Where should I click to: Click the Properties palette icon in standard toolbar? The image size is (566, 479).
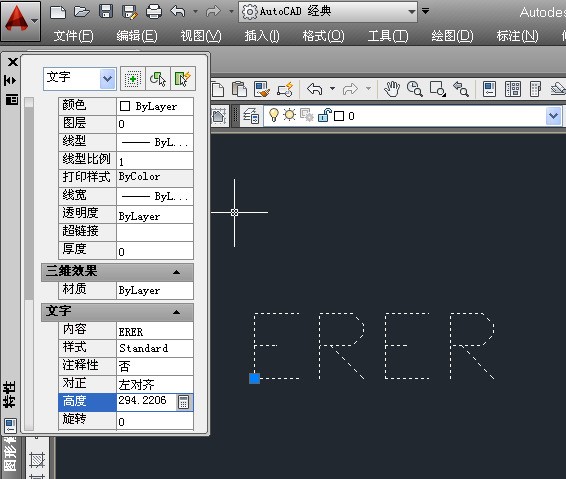coord(490,89)
